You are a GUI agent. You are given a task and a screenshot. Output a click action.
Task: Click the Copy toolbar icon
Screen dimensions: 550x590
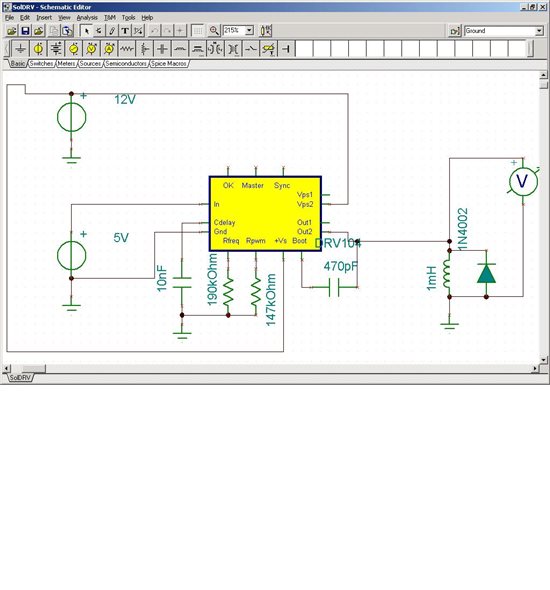pos(54,30)
